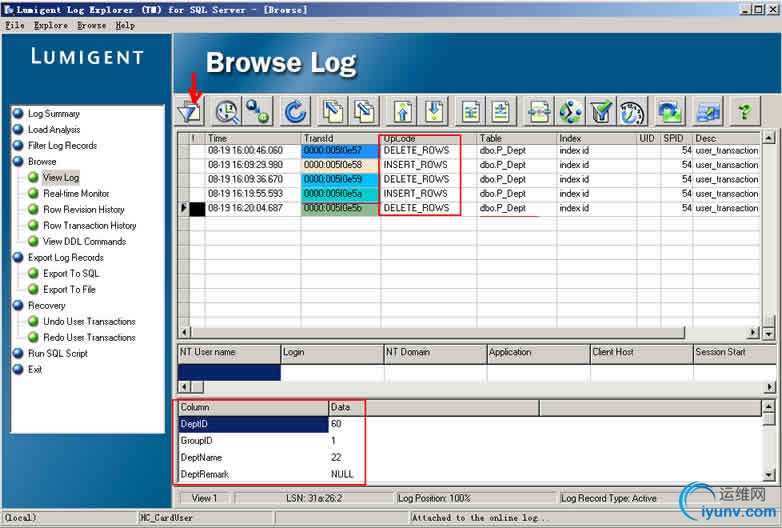Viewport: 782px width, 528px height.
Task: Click transaction ID 0000:005f0e5a cell
Action: pos(341,194)
